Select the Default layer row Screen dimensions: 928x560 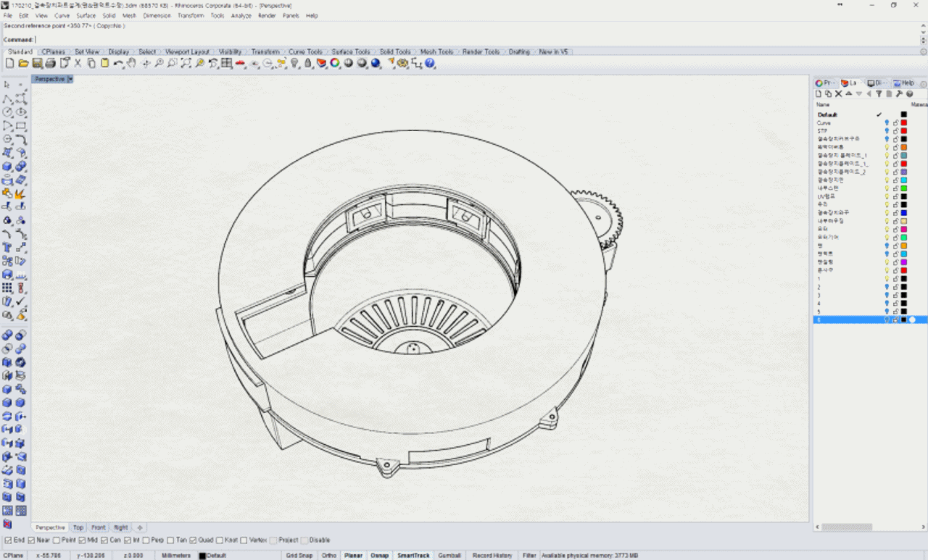[870, 114]
